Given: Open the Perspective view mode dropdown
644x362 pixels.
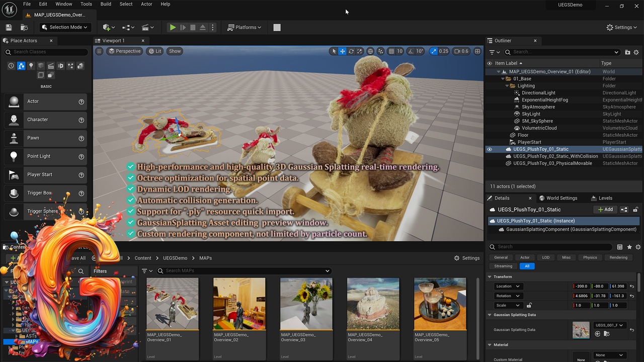Looking at the screenshot, I should click(124, 51).
